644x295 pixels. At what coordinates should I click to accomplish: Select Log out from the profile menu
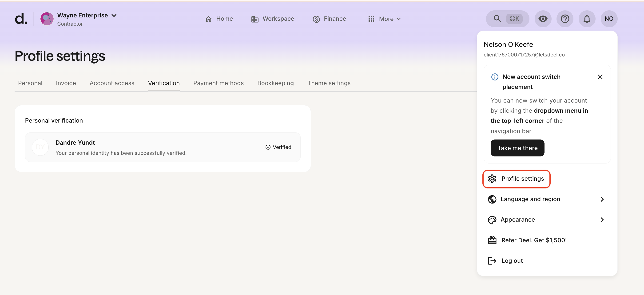coord(512,260)
